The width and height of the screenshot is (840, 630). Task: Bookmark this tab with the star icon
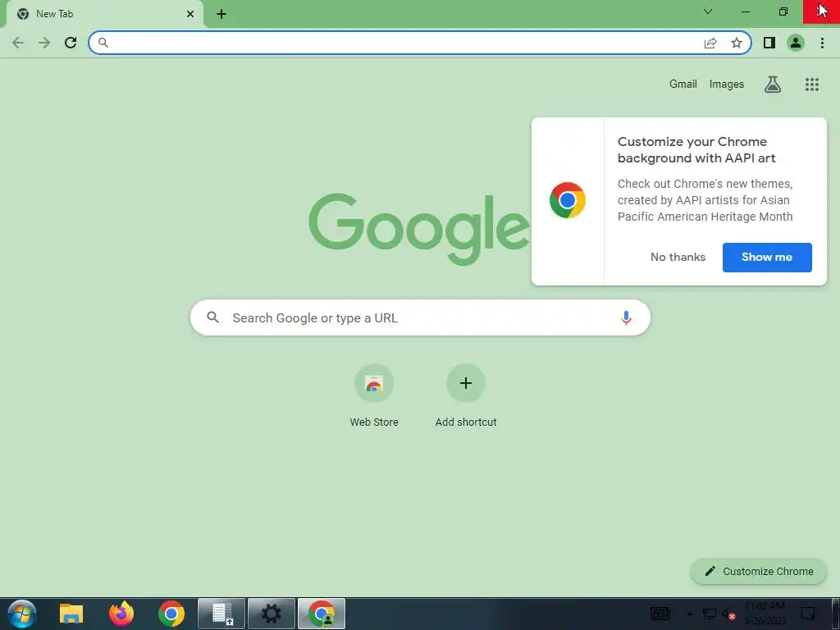pos(737,43)
